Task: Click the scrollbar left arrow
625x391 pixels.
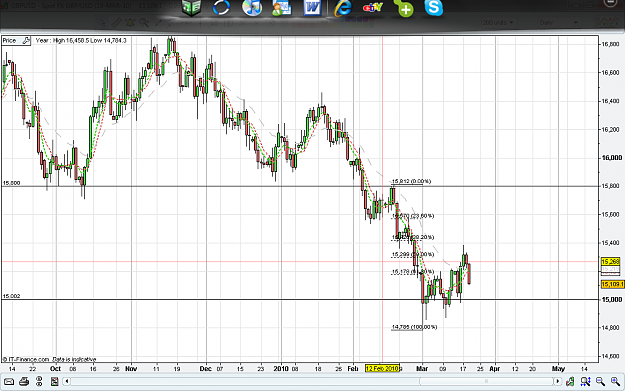Action: click(x=67, y=382)
